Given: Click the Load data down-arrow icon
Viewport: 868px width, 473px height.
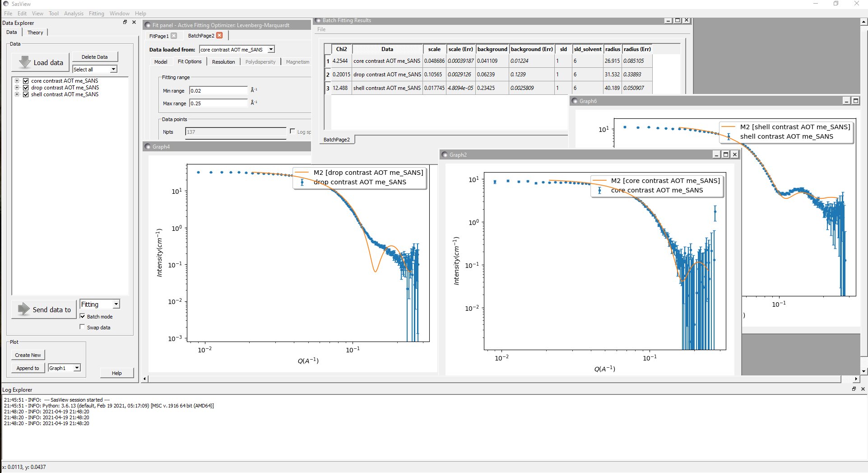Looking at the screenshot, I should click(23, 61).
